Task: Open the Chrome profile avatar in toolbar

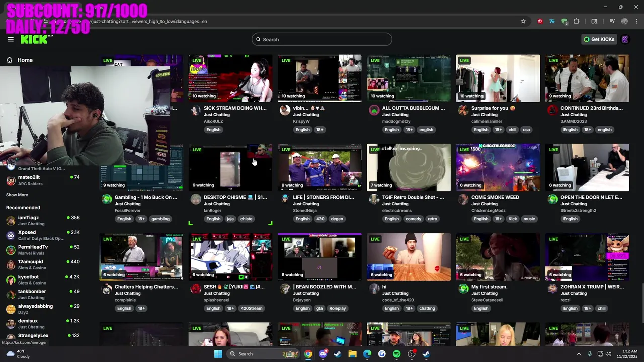Action: pyautogui.click(x=624, y=21)
